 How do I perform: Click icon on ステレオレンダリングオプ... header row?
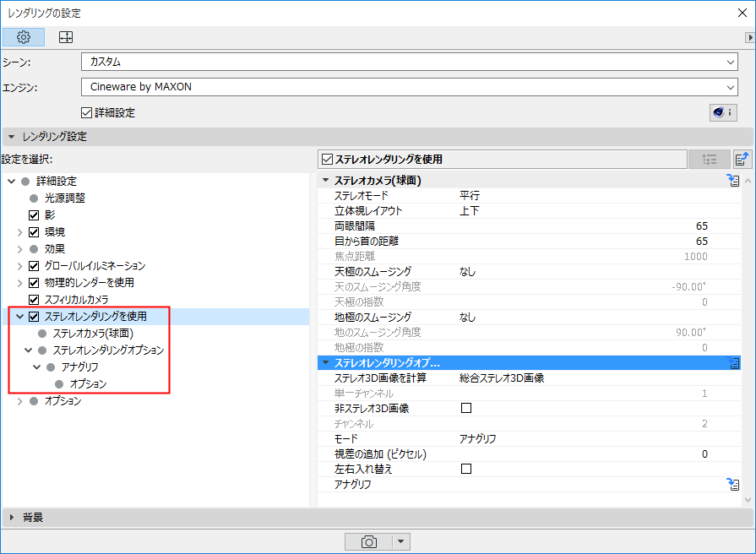coord(734,363)
